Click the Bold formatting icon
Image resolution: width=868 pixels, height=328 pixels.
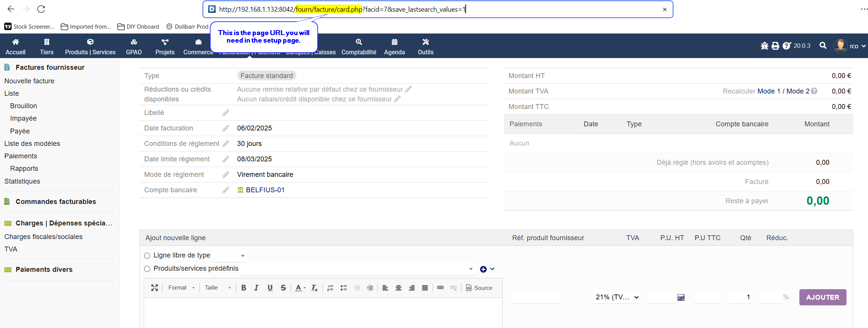pyautogui.click(x=244, y=288)
